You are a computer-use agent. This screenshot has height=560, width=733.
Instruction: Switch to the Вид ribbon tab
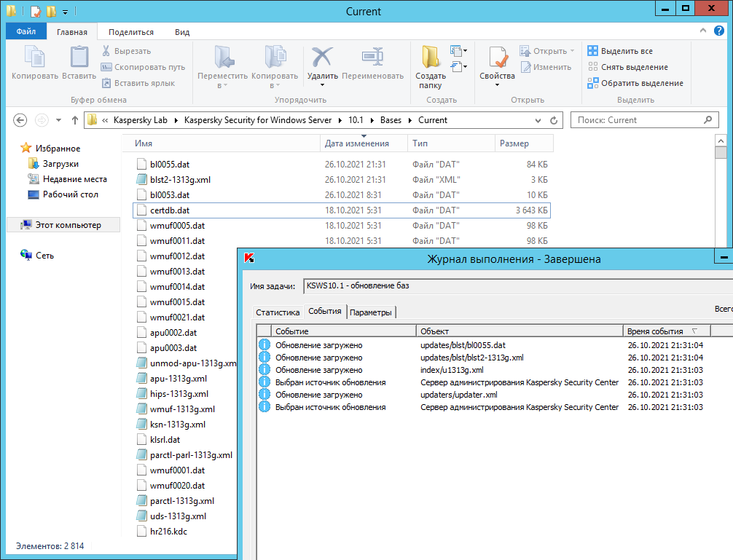click(182, 32)
